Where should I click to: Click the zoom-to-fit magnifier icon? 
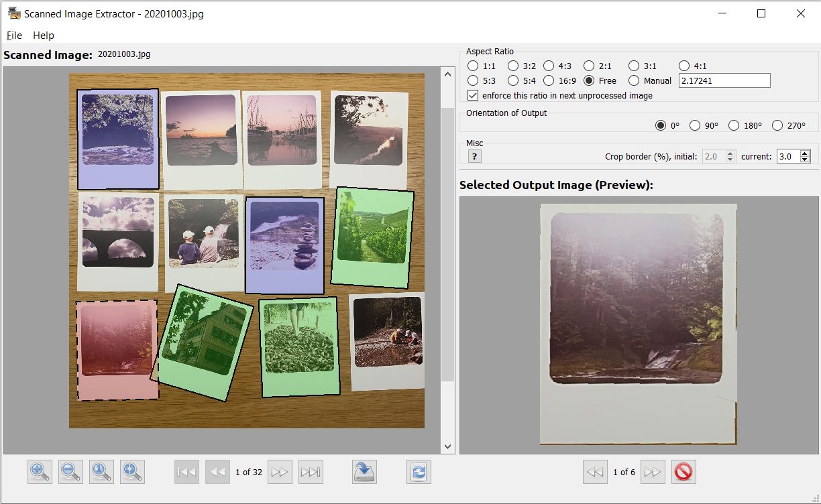pos(133,472)
